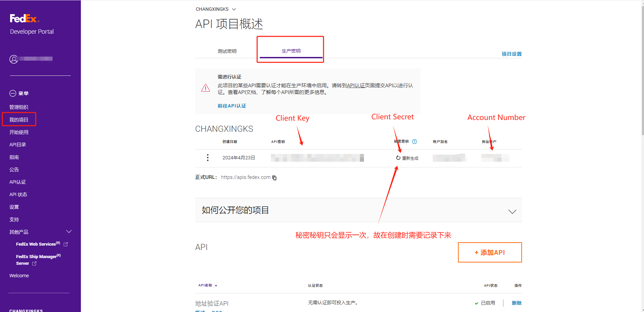Follow the 前往API认证 link
Screen dimensions: 644x312
click(232, 106)
